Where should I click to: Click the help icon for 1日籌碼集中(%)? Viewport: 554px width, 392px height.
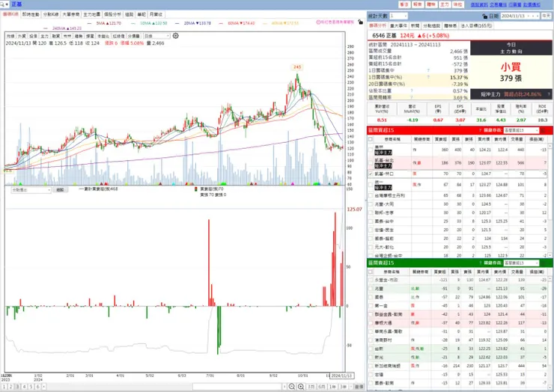[428, 77]
